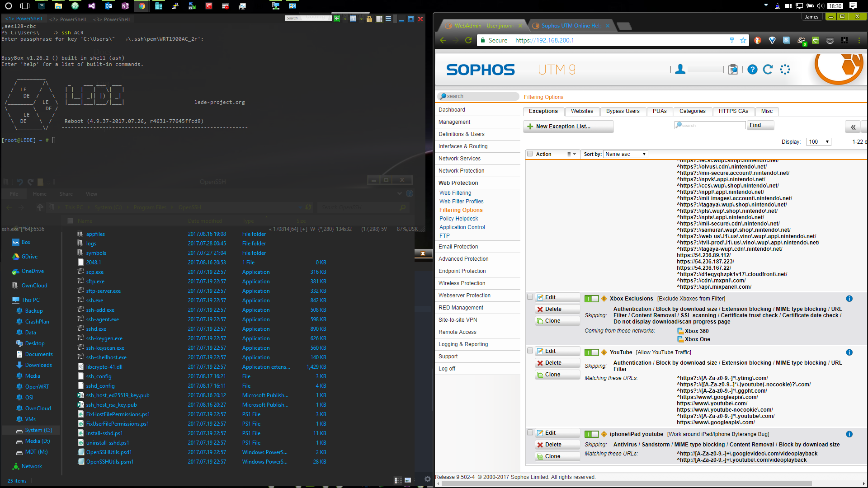Open Chrome three-dot menu
The image size is (868, 488).
[x=859, y=40]
